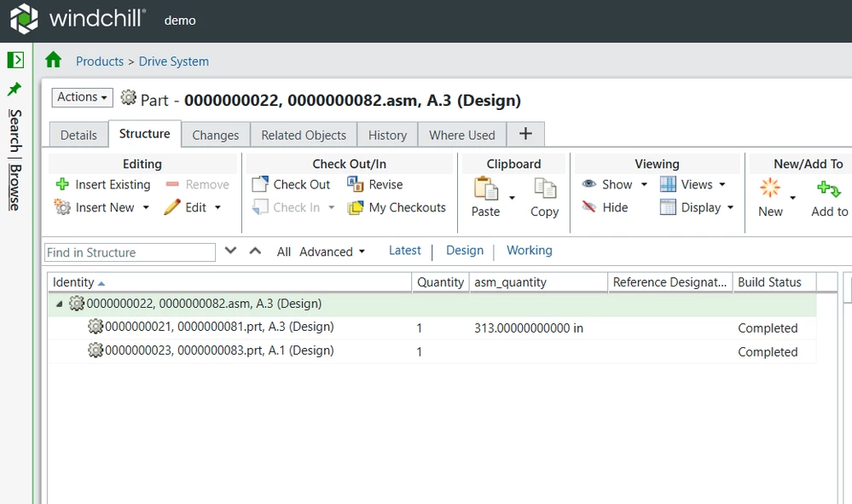Open the Actions dropdown
The image size is (852, 504).
click(82, 97)
